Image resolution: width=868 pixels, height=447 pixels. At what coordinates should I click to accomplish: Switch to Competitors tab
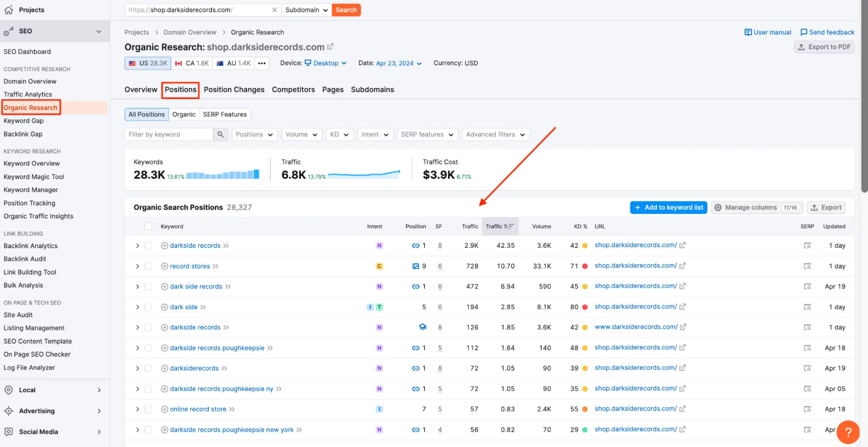[293, 89]
